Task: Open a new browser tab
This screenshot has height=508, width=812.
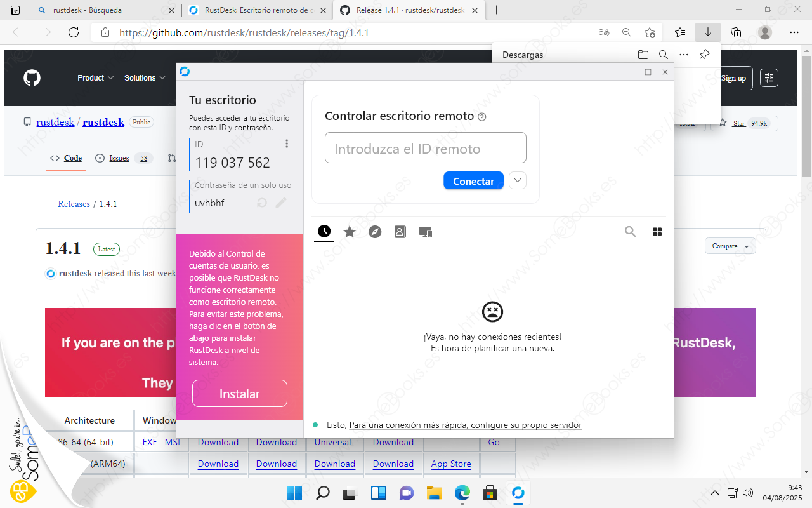Action: coord(497,10)
